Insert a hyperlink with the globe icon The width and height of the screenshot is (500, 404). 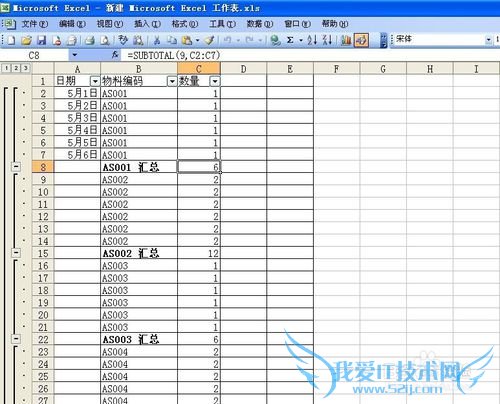coord(275,40)
